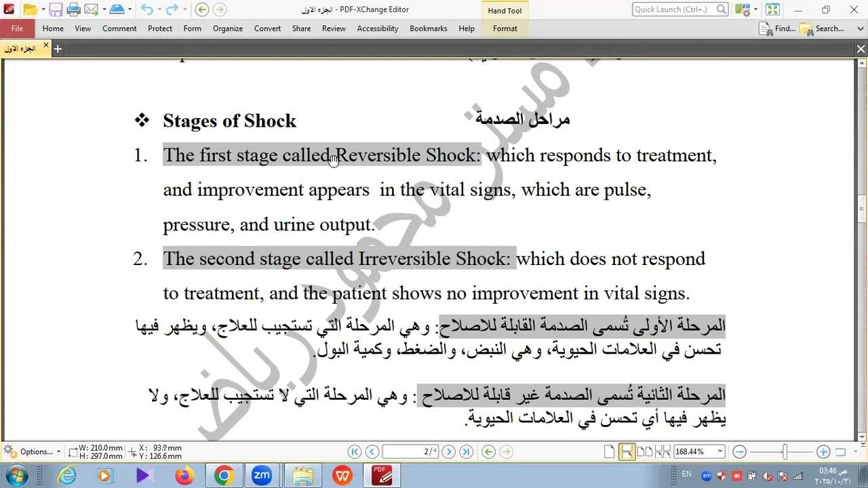
Task: Toggle full screen mode icon
Action: coord(772,9)
